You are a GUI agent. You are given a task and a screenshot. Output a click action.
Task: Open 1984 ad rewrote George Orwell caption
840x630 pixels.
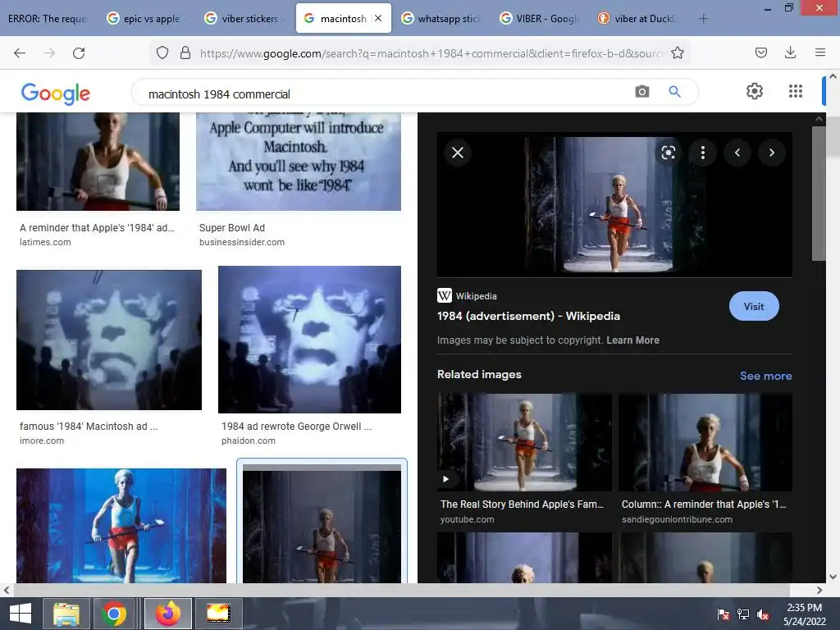[x=296, y=427]
